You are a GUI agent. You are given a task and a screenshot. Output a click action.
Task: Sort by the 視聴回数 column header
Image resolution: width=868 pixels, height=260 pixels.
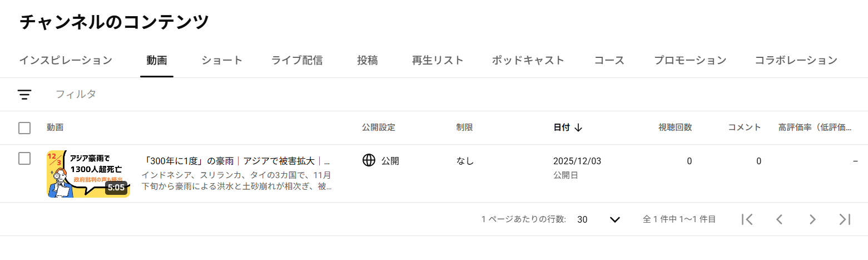pyautogui.click(x=675, y=127)
